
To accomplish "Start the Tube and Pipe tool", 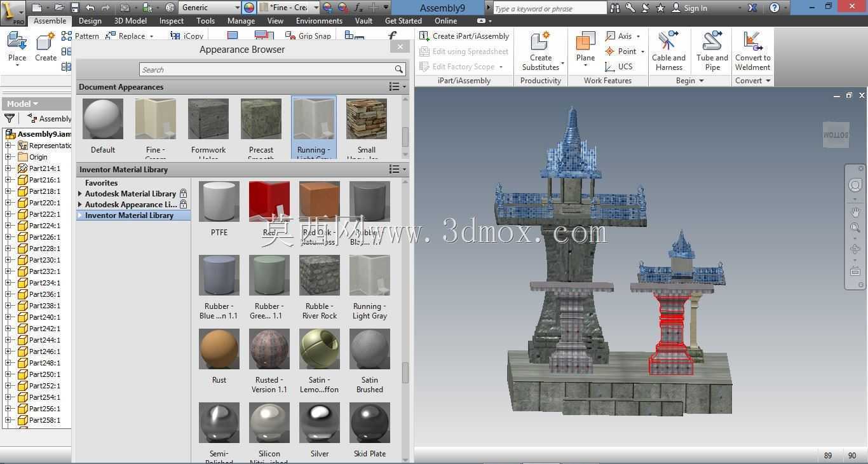I will (x=712, y=51).
